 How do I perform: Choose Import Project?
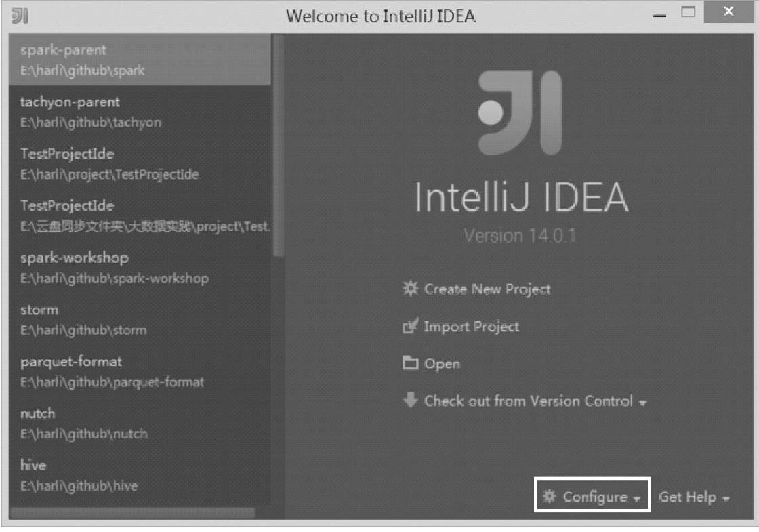[471, 326]
